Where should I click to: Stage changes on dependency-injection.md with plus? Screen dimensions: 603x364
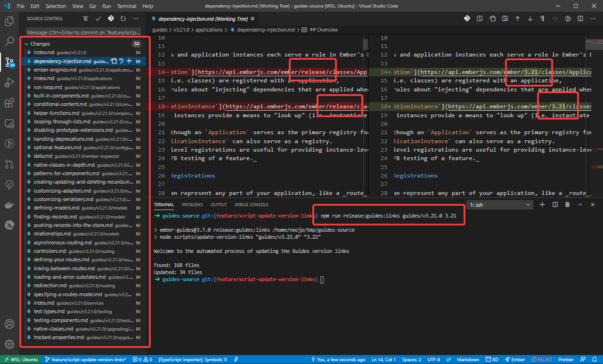click(x=129, y=61)
